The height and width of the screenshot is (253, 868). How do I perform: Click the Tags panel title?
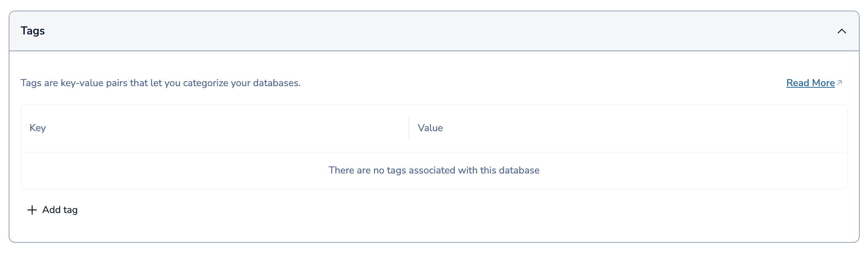coord(33,31)
